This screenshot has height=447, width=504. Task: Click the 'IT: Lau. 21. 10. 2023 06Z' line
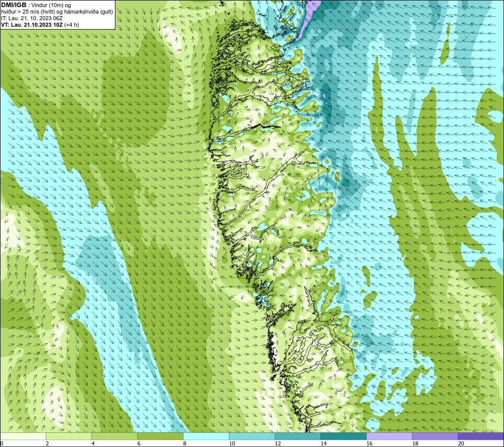(32, 18)
